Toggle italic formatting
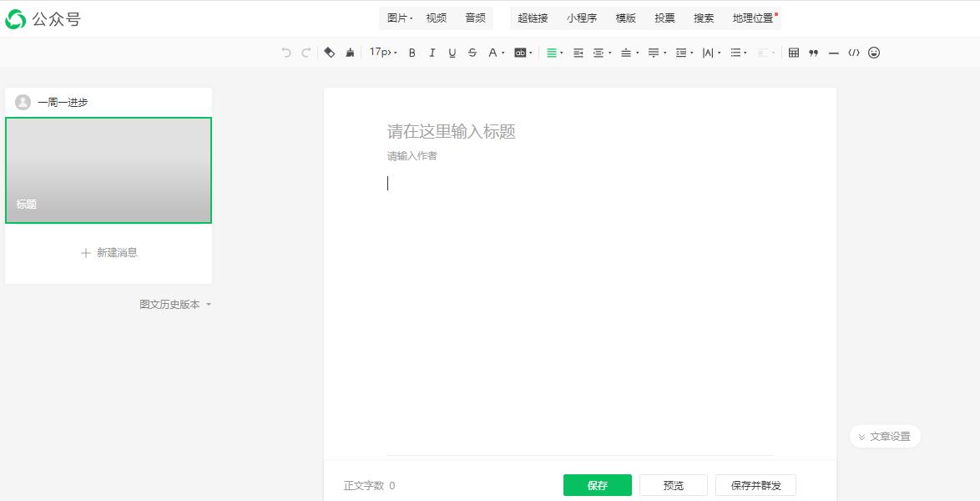 pyautogui.click(x=432, y=53)
